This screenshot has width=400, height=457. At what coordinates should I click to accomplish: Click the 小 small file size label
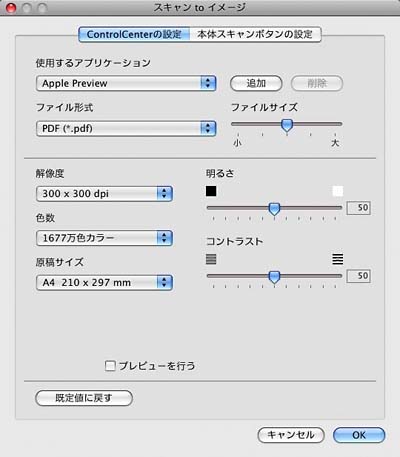237,143
